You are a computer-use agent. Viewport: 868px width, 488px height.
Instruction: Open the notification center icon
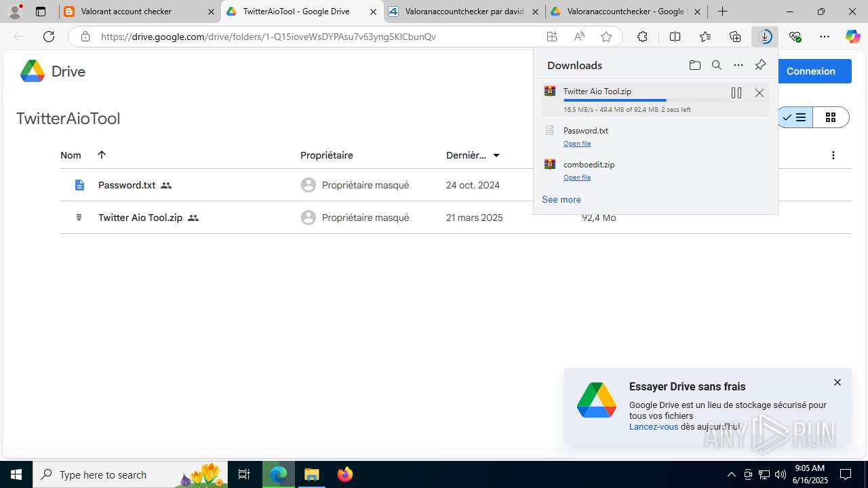[846, 474]
